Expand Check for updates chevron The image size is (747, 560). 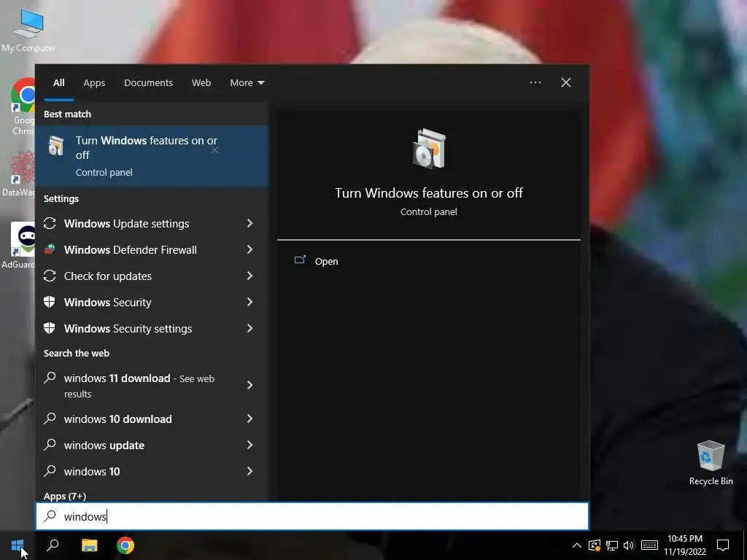pos(249,276)
